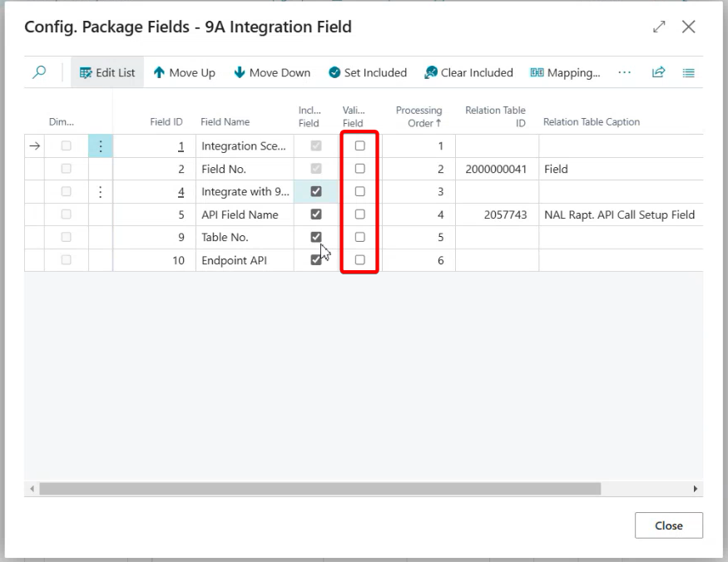
Task: Open row actions menu for Integrate with 9A row
Action: [101, 192]
